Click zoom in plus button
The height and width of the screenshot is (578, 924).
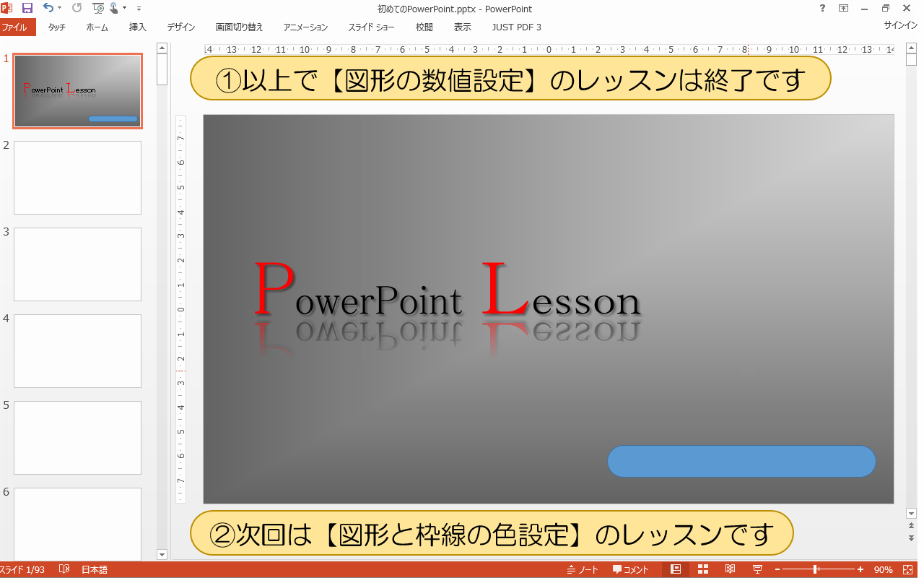(x=860, y=570)
